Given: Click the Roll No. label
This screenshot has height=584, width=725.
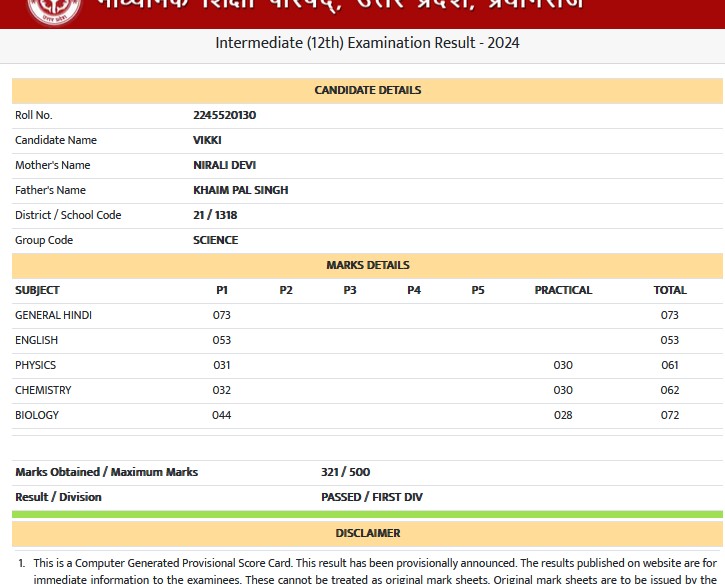Looking at the screenshot, I should coord(34,115).
